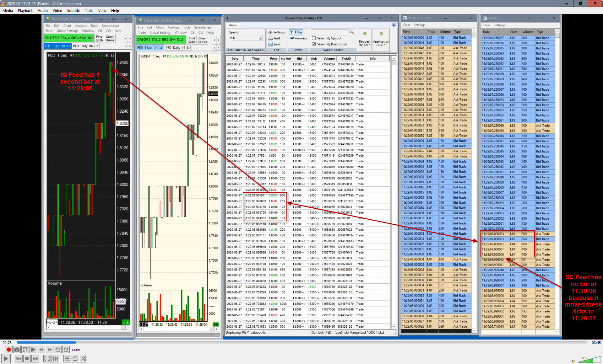Image resolution: width=603 pixels, height=364 pixels.
Task: Click the Filter button in IQFeed
Action: (x=296, y=32)
